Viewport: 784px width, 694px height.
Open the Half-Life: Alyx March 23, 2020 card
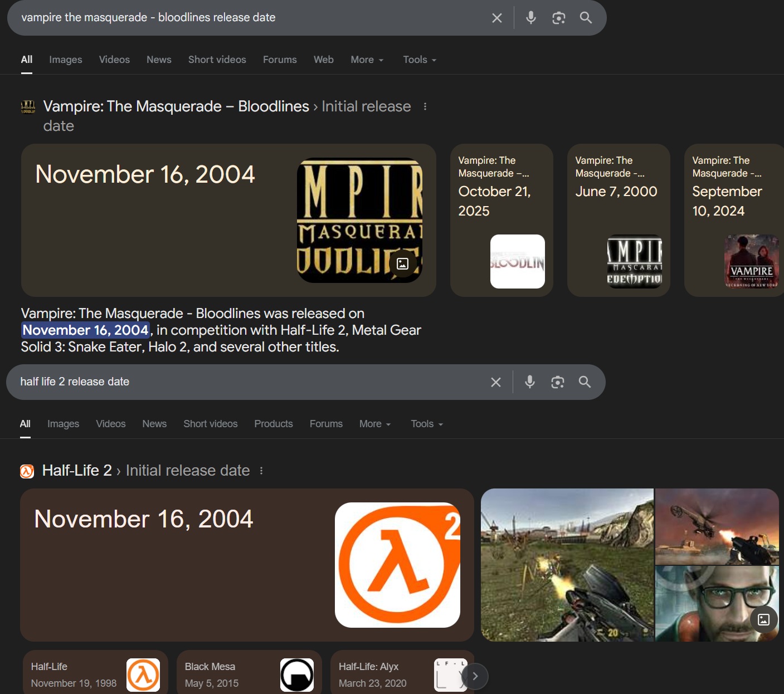[402, 672]
